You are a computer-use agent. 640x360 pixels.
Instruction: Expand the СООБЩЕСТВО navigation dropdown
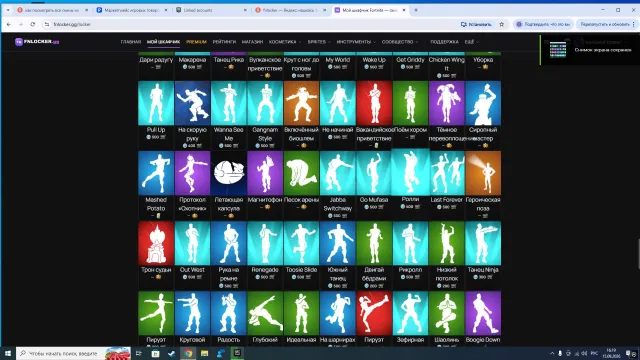pyautogui.click(x=400, y=42)
